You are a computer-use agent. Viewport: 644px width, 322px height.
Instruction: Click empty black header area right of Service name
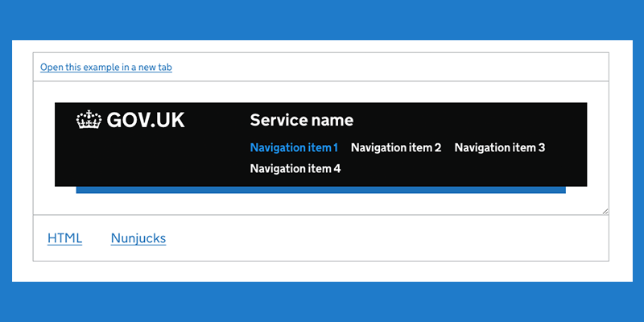click(469, 120)
